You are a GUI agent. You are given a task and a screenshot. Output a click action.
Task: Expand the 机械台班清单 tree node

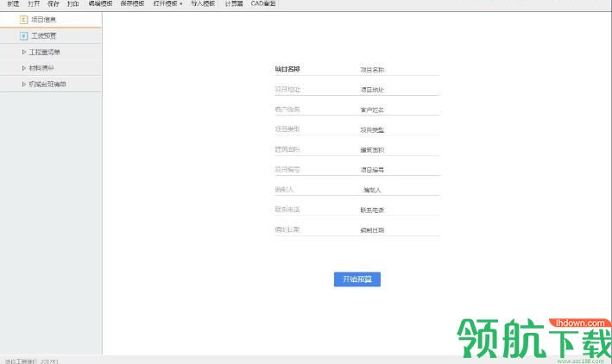pos(24,85)
